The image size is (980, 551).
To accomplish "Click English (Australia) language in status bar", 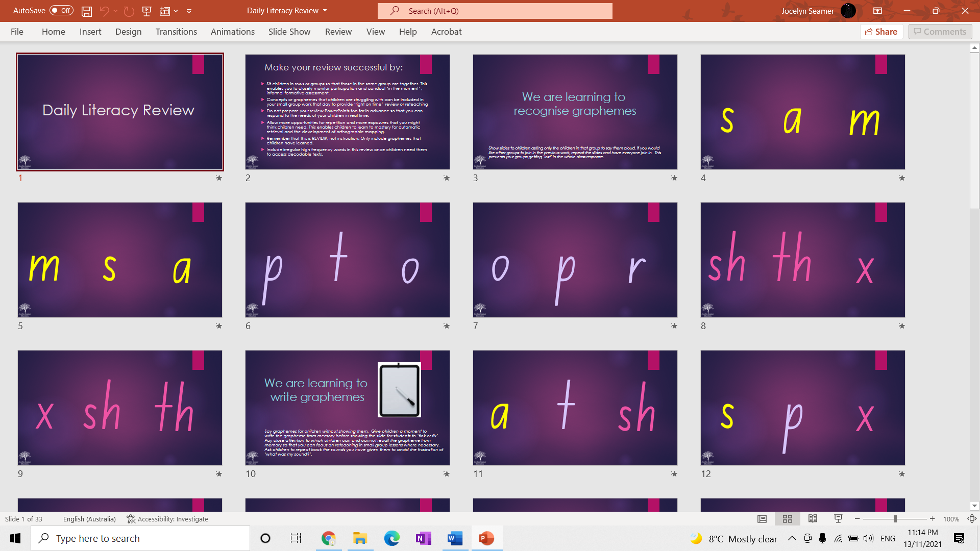I will (89, 519).
